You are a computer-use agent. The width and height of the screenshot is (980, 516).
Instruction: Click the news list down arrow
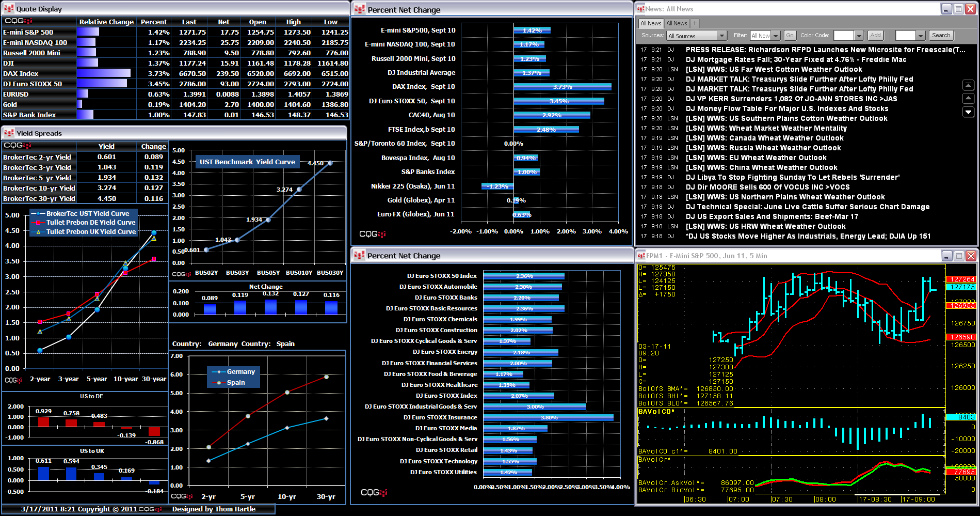(x=969, y=112)
